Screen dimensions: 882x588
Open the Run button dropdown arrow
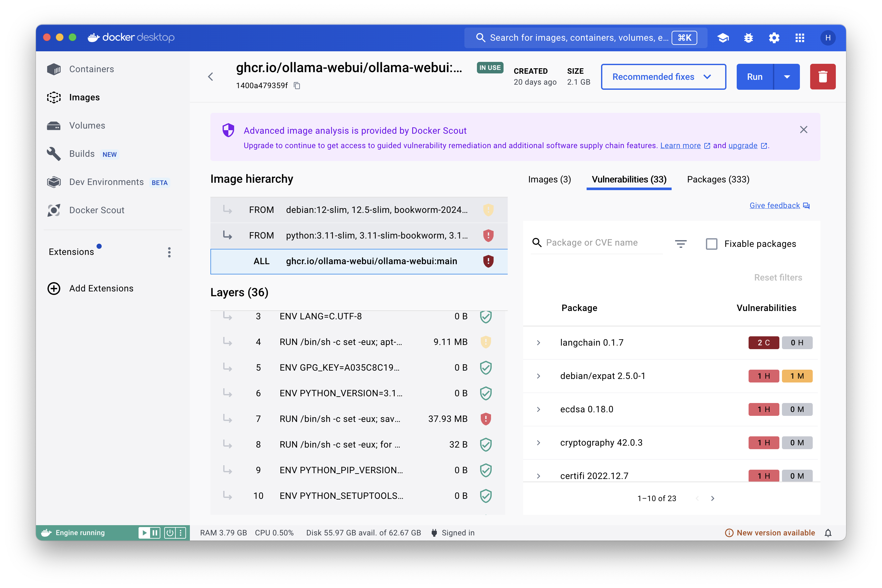pos(787,77)
